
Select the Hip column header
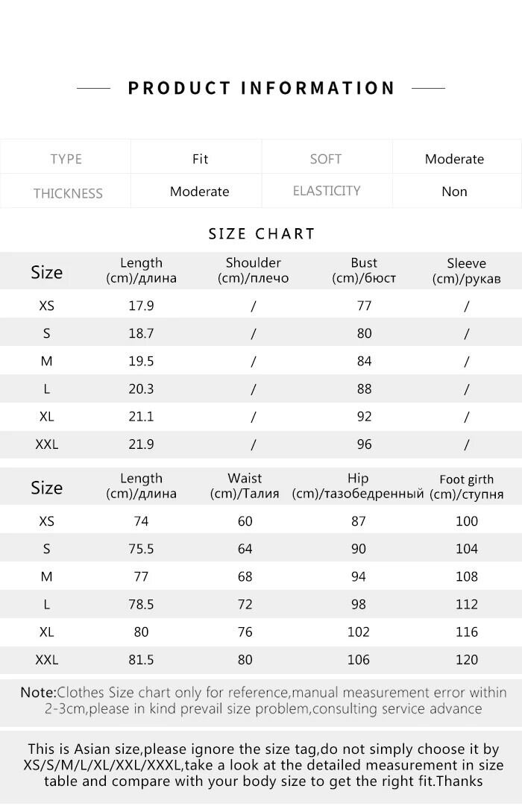(358, 486)
